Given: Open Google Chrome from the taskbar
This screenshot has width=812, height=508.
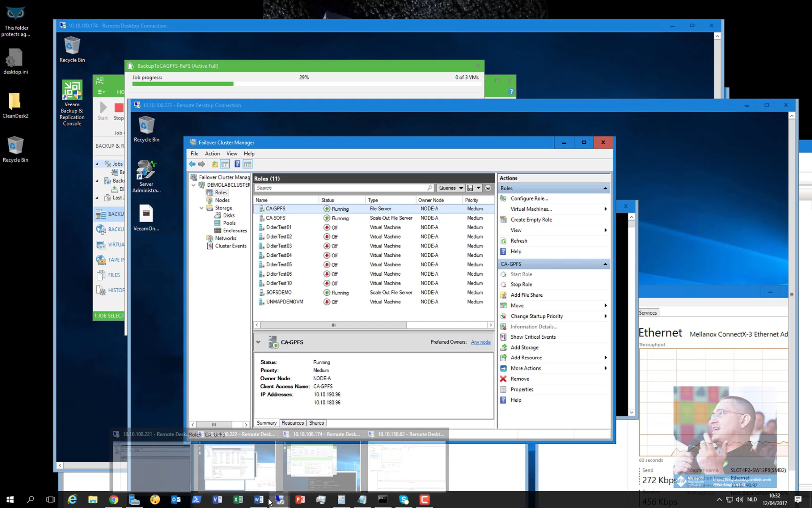Looking at the screenshot, I should click(114, 500).
